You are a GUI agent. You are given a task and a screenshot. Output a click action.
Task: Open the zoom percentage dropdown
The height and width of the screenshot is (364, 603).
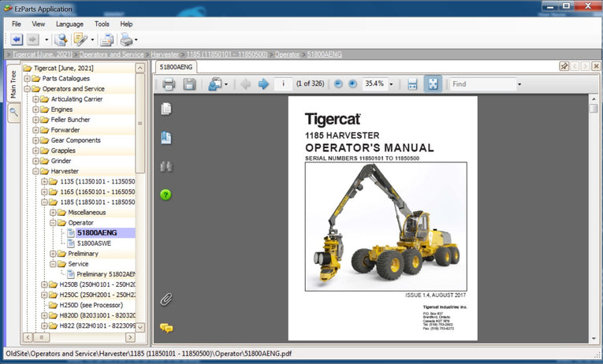click(x=391, y=84)
